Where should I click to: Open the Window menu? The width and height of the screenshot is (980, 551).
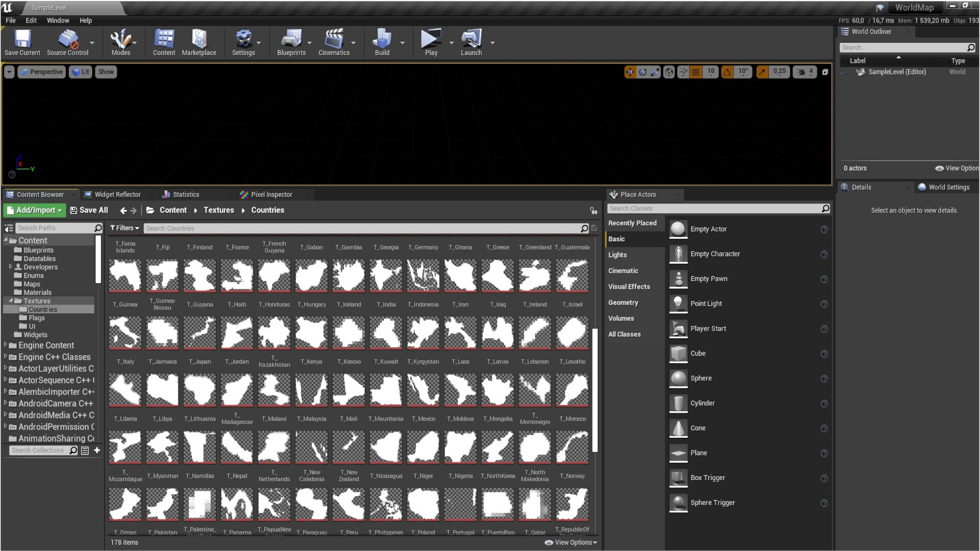point(58,20)
